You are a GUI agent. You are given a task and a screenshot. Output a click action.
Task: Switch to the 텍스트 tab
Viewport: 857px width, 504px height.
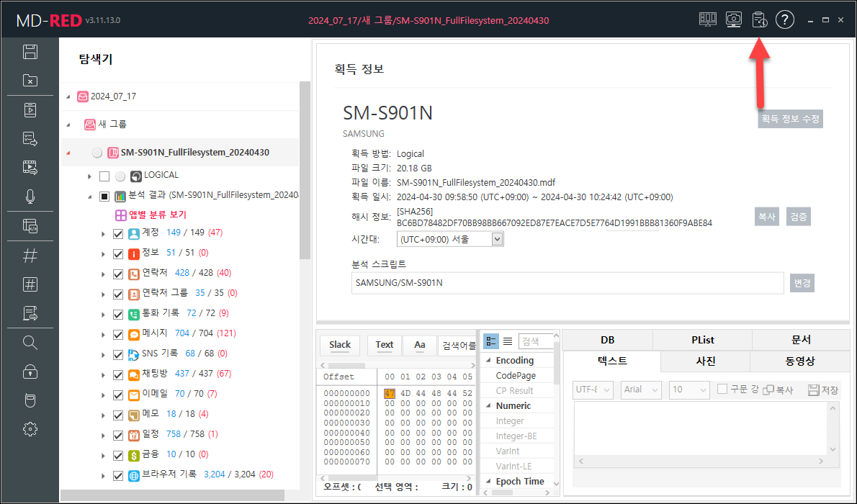pyautogui.click(x=612, y=361)
